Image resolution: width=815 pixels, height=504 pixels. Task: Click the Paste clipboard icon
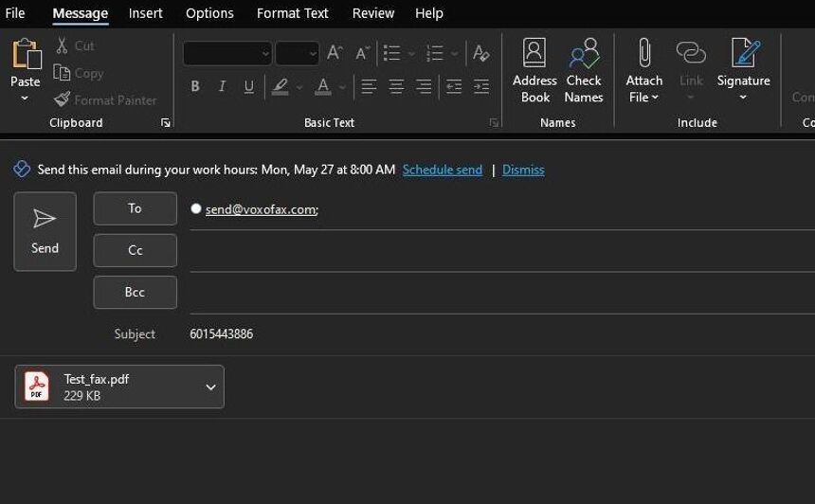point(27,54)
